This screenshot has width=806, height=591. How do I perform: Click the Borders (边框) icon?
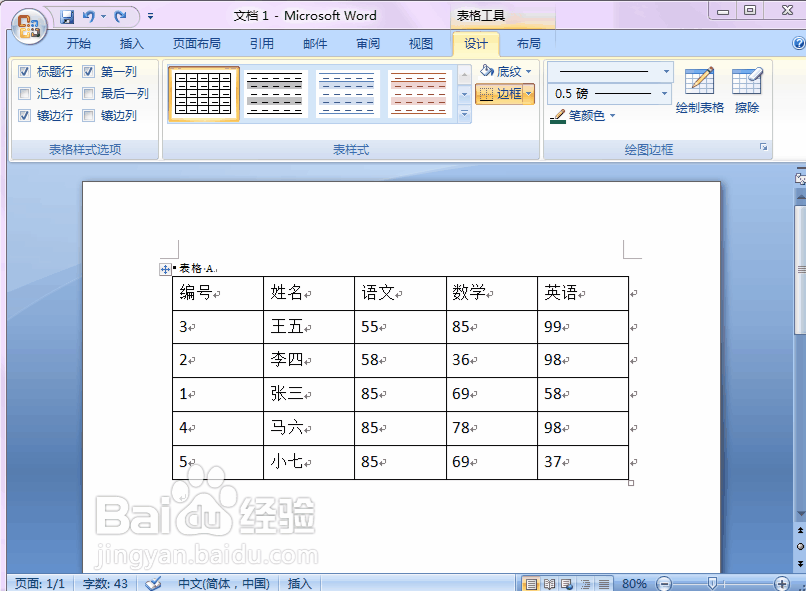click(488, 93)
